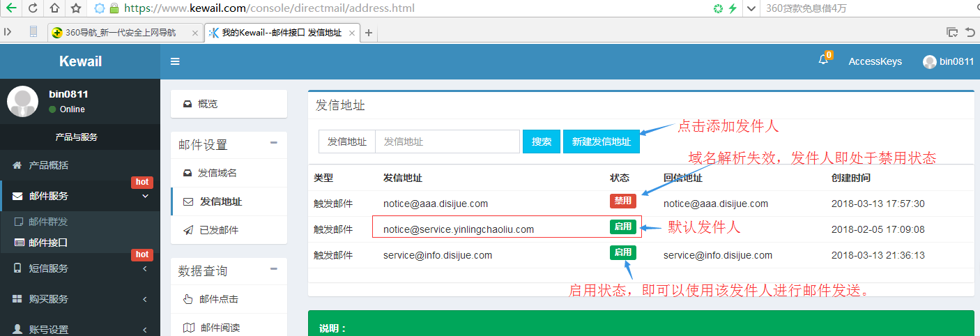Image resolution: width=980 pixels, height=336 pixels.
Task: Click the green lightning speed-mode icon
Action: [x=733, y=9]
